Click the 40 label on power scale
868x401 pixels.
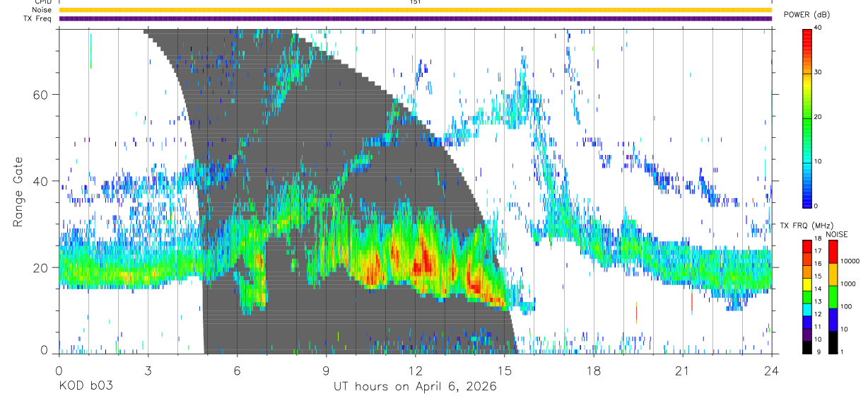(817, 28)
